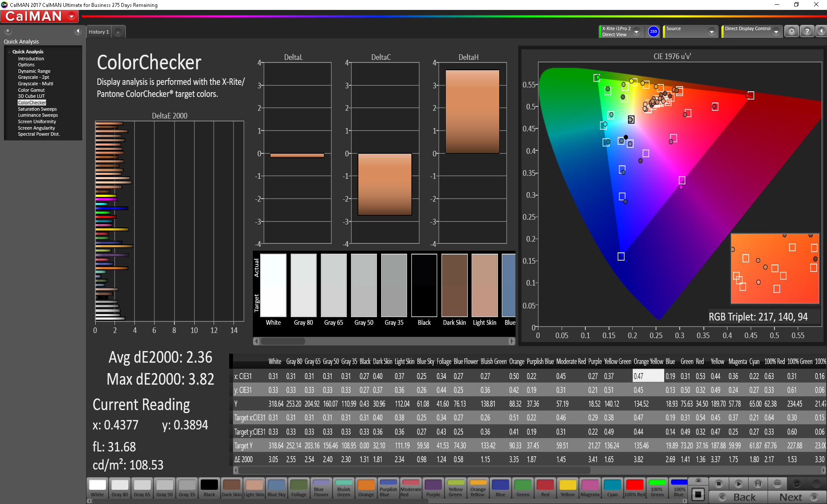Screen dimensions: 827x504
Task: Click the question mark help icon
Action: pos(807,31)
